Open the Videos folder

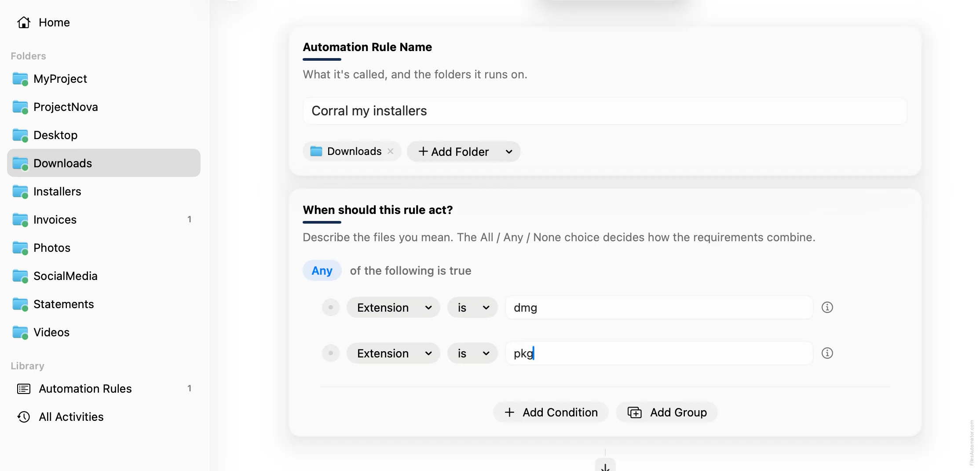pyautogui.click(x=104, y=332)
